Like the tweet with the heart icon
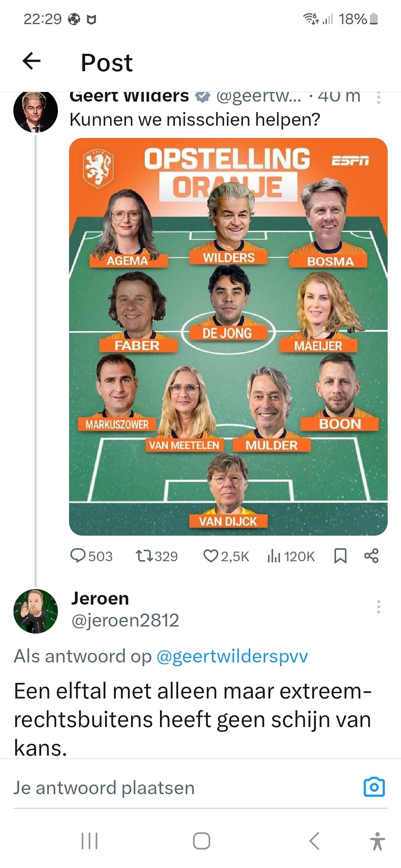 coord(211,556)
